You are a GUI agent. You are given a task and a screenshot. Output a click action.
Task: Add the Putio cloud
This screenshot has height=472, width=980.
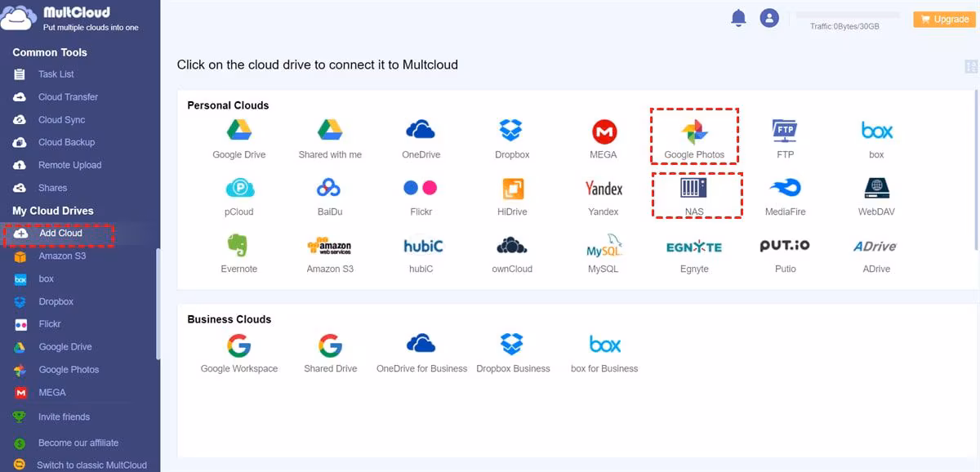tap(785, 246)
